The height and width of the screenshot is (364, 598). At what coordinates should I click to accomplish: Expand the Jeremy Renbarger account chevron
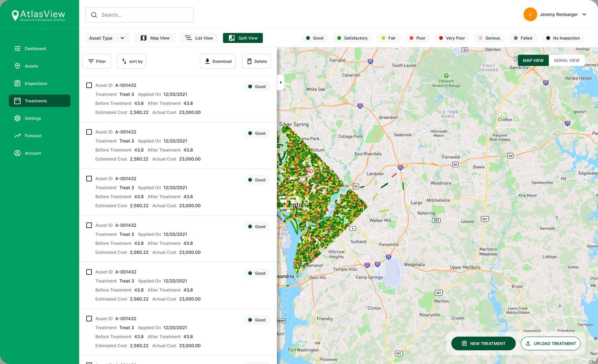584,15
